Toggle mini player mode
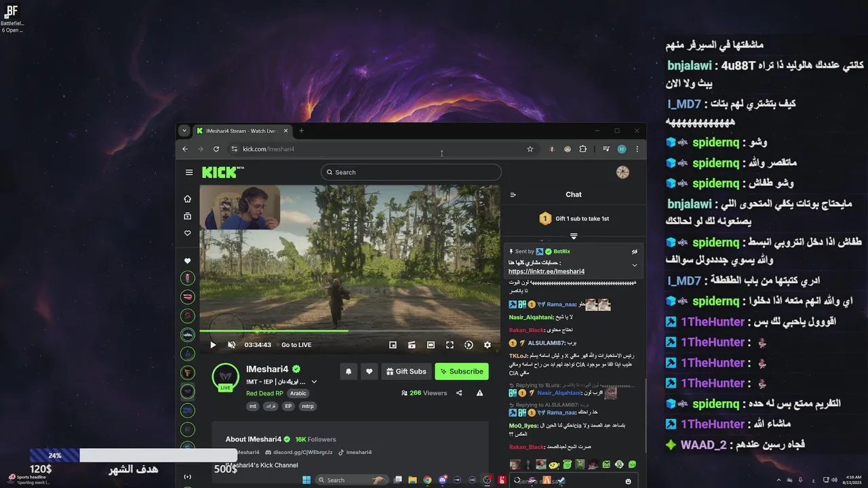 [x=393, y=345]
